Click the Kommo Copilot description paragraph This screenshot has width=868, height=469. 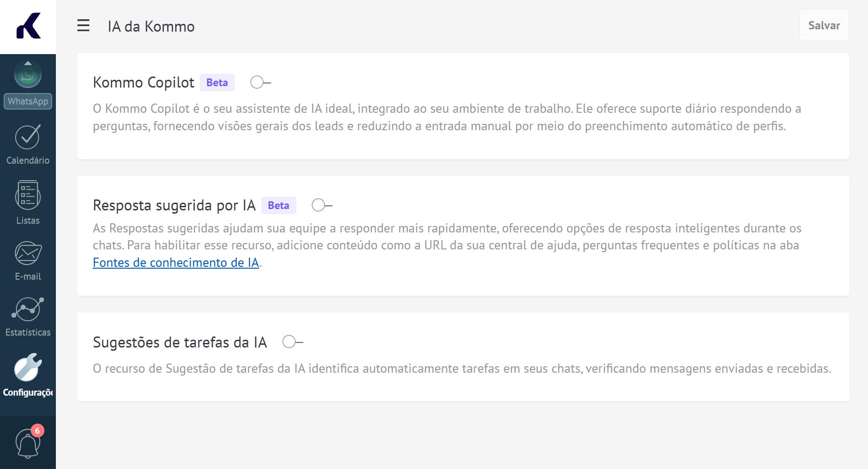tap(447, 117)
